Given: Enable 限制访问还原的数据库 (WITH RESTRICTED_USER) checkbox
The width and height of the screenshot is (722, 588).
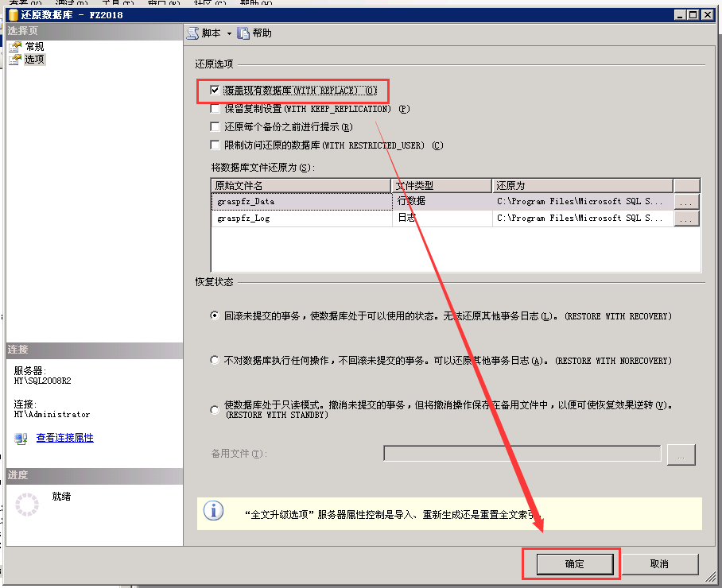Looking at the screenshot, I should [215, 145].
